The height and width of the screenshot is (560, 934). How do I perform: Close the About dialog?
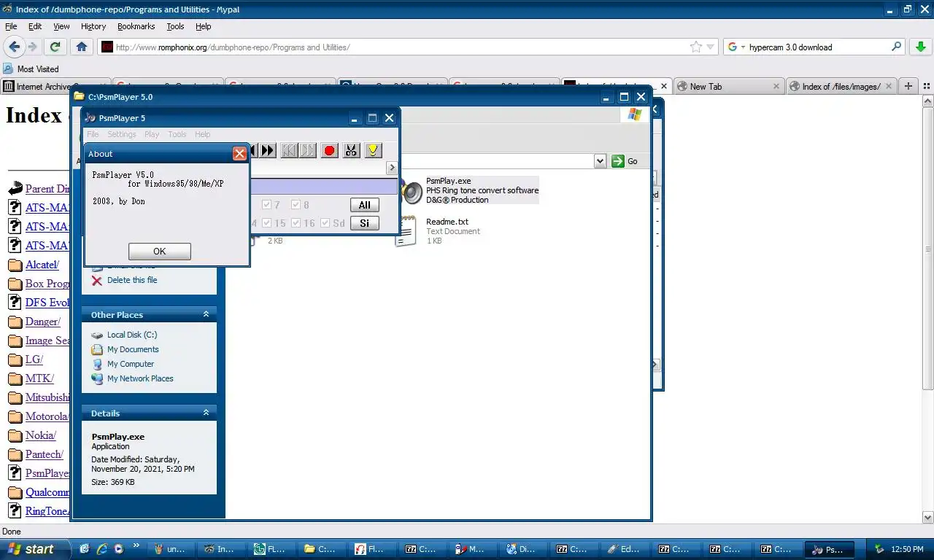click(x=239, y=154)
